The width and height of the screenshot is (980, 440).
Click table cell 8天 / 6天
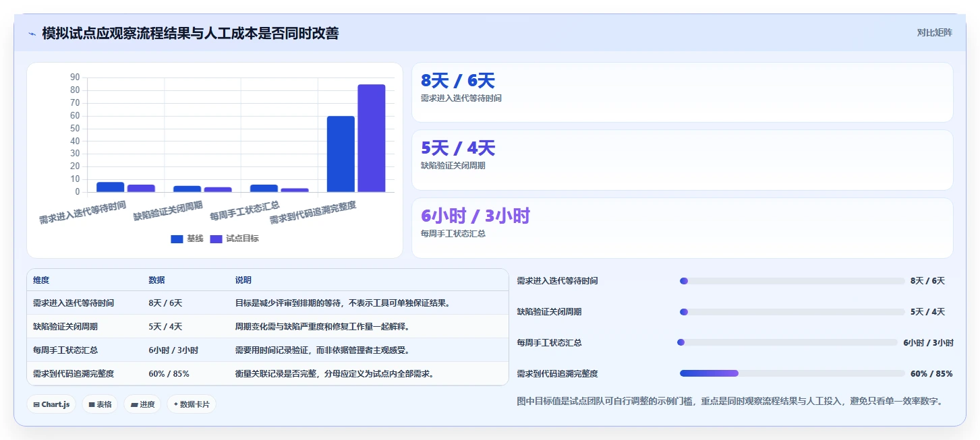(x=165, y=303)
